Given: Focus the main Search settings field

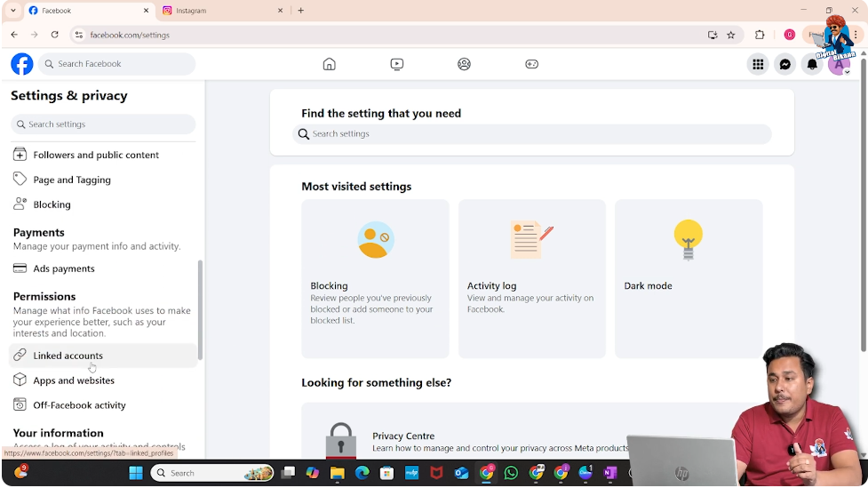Looking at the screenshot, I should 532,134.
